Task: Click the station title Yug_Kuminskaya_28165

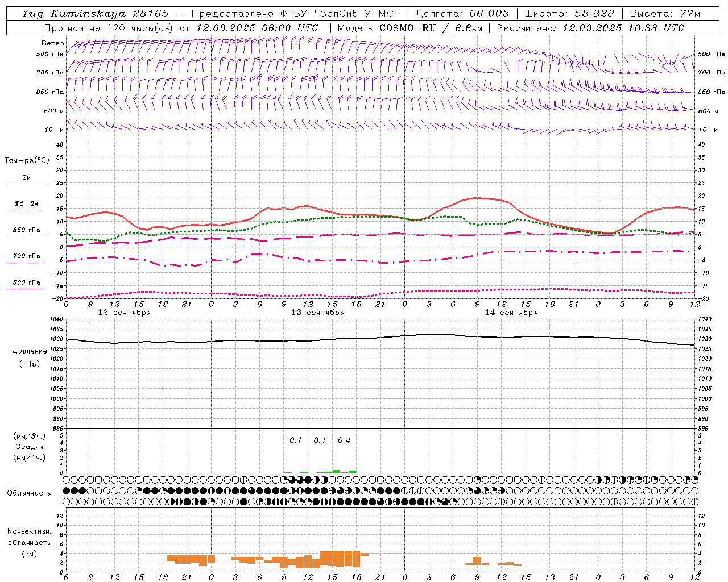Action: pos(95,14)
